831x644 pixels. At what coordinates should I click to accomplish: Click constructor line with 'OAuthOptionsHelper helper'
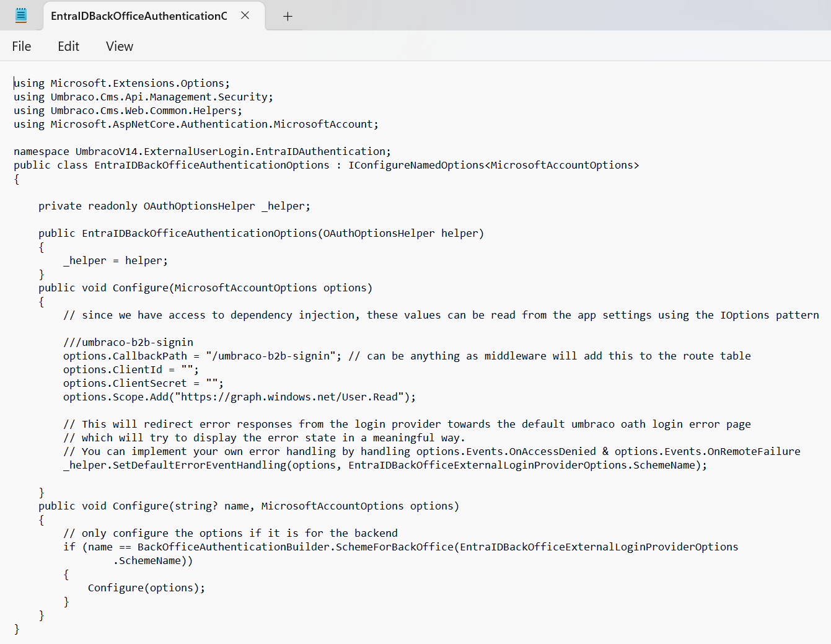point(261,233)
